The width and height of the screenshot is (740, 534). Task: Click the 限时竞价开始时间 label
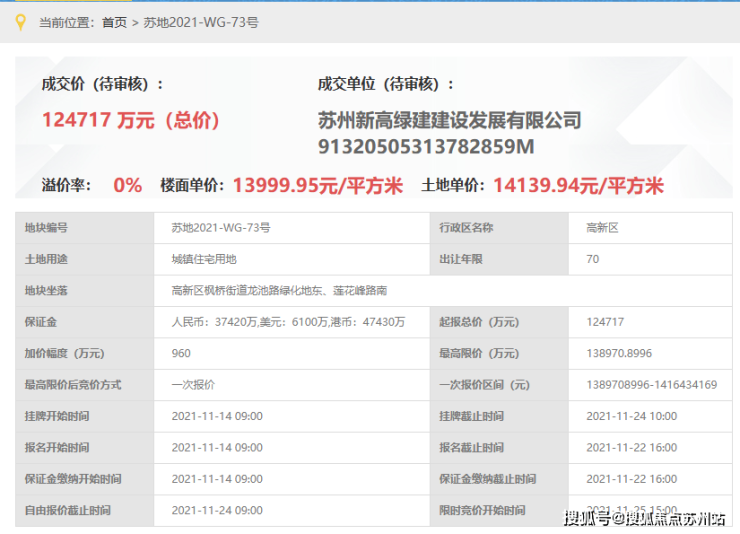click(x=482, y=510)
